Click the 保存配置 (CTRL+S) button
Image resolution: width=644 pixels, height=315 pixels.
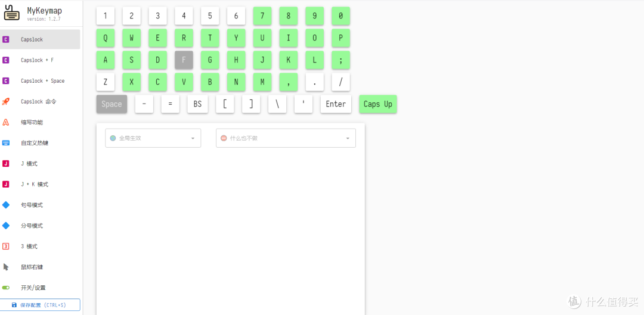[40, 305]
